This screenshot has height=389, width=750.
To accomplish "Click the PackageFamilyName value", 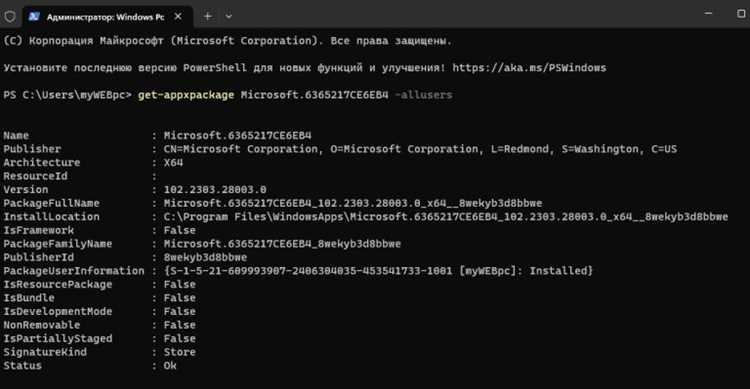I will click(282, 244).
